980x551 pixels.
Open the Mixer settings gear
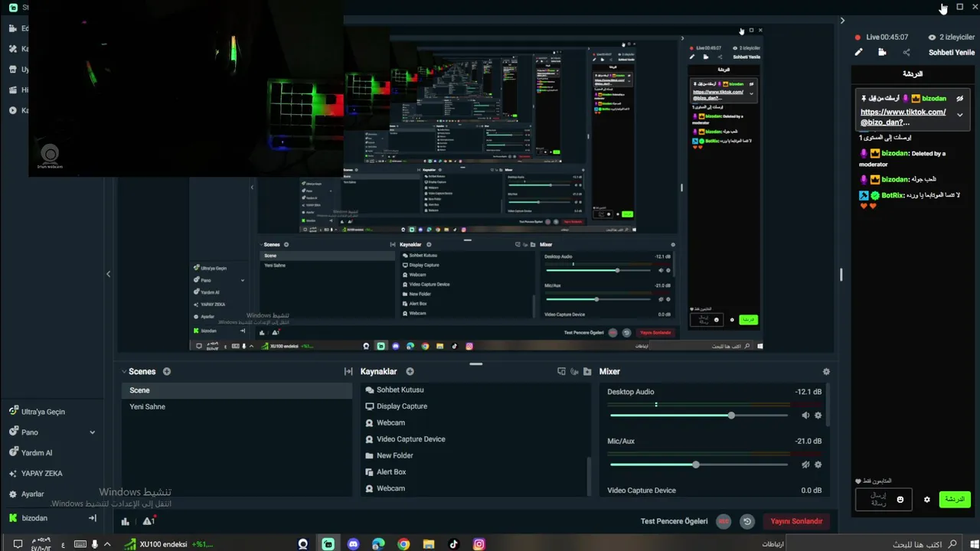[826, 372]
